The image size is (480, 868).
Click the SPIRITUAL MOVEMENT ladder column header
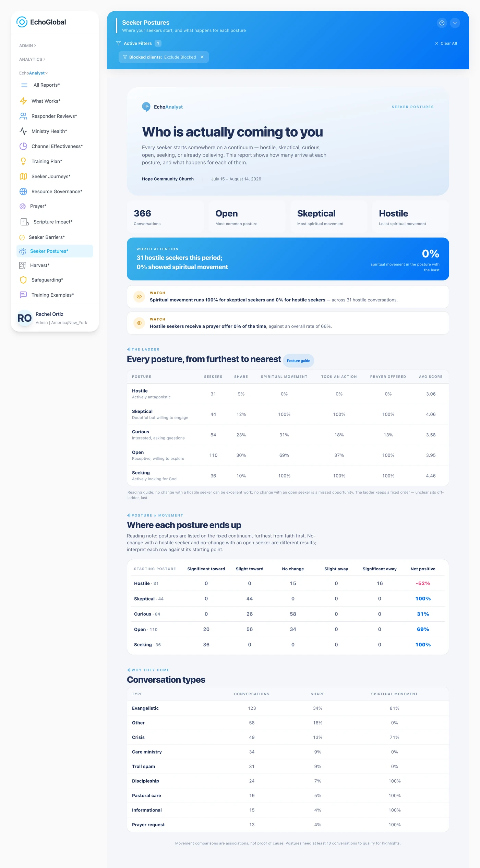click(284, 377)
